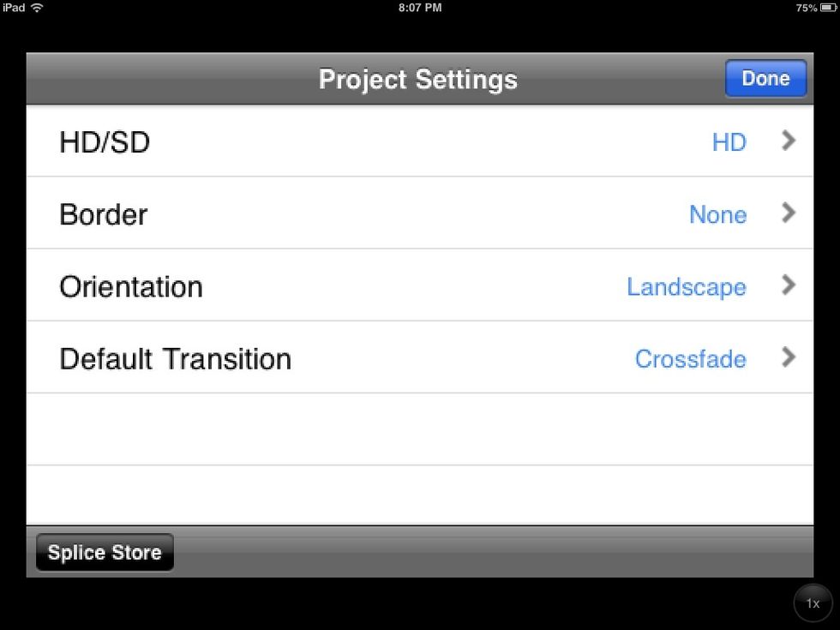The height and width of the screenshot is (630, 840).
Task: Expand the Default Transition chevron
Action: [788, 358]
